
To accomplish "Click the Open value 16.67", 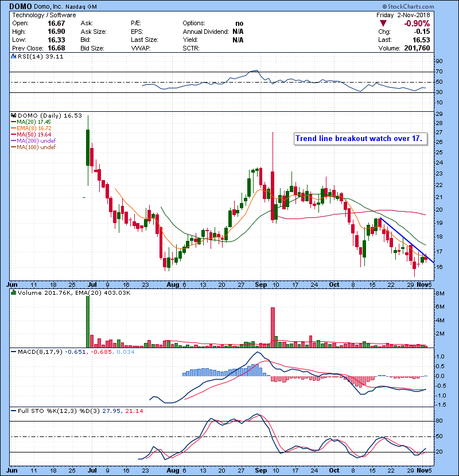I will coord(56,24).
